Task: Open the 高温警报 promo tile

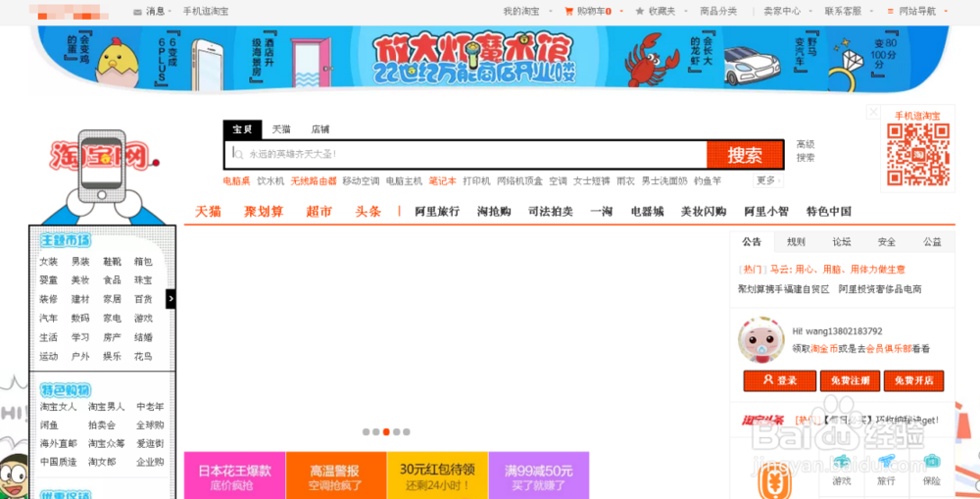Action: pyautogui.click(x=336, y=475)
